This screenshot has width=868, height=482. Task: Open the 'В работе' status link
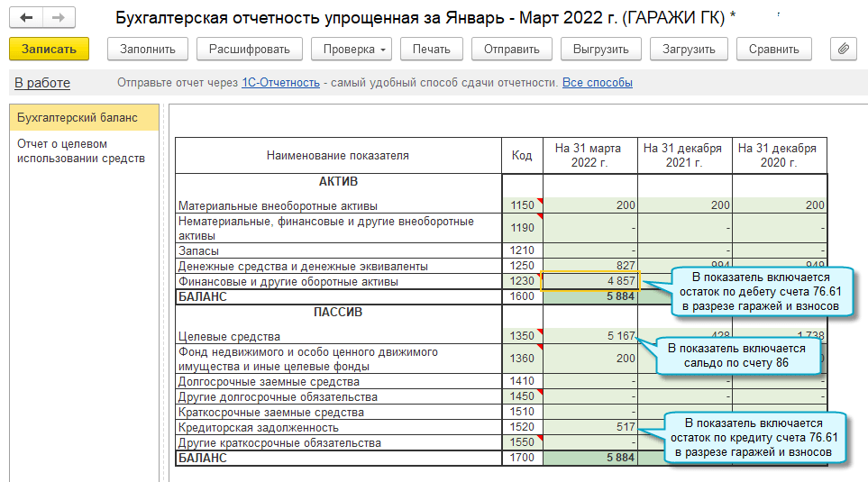click(42, 83)
